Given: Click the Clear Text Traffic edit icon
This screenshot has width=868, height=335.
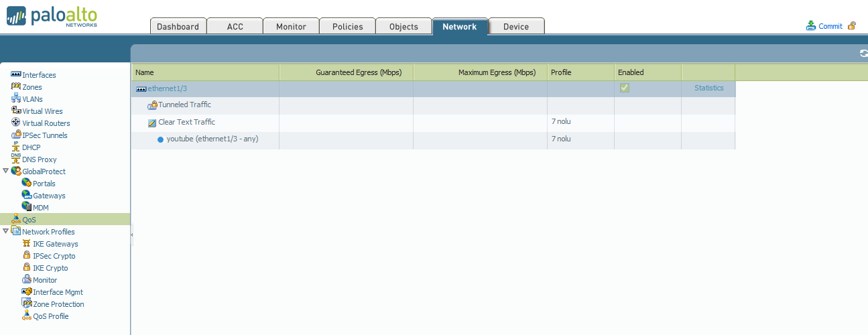Looking at the screenshot, I should [152, 123].
